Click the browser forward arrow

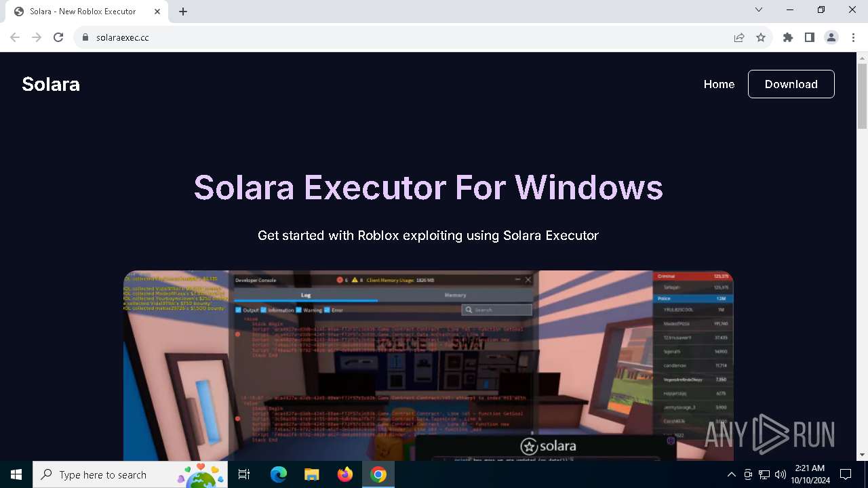point(37,37)
